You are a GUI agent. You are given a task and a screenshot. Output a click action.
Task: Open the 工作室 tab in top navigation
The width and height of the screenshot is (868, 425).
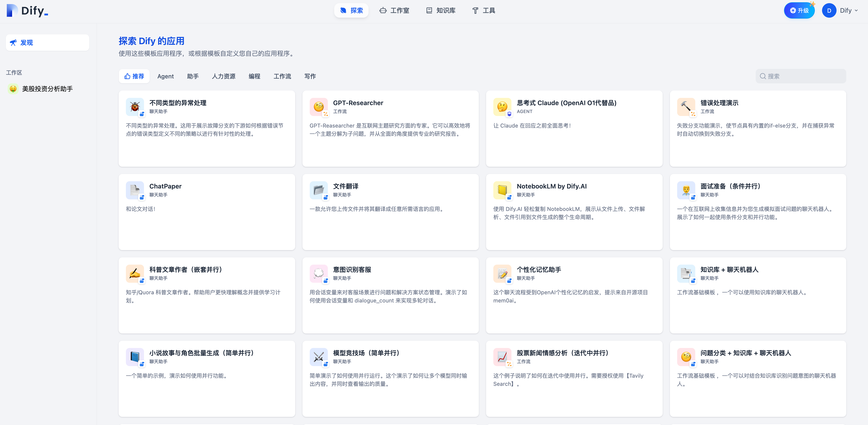click(x=394, y=10)
